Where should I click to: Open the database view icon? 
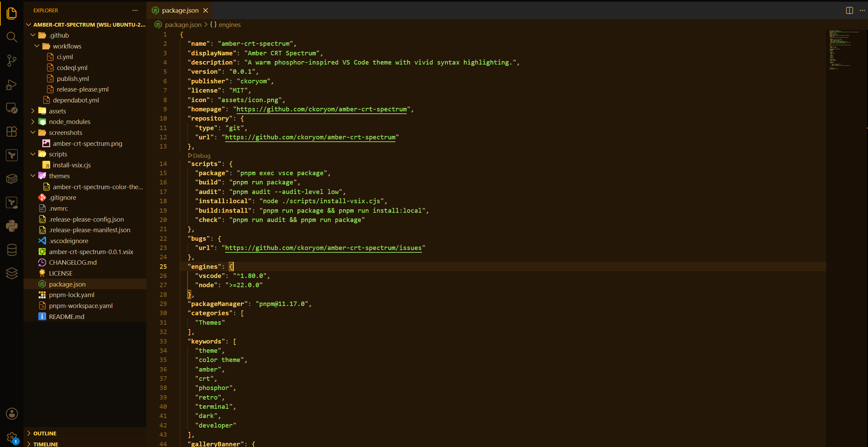tap(12, 250)
